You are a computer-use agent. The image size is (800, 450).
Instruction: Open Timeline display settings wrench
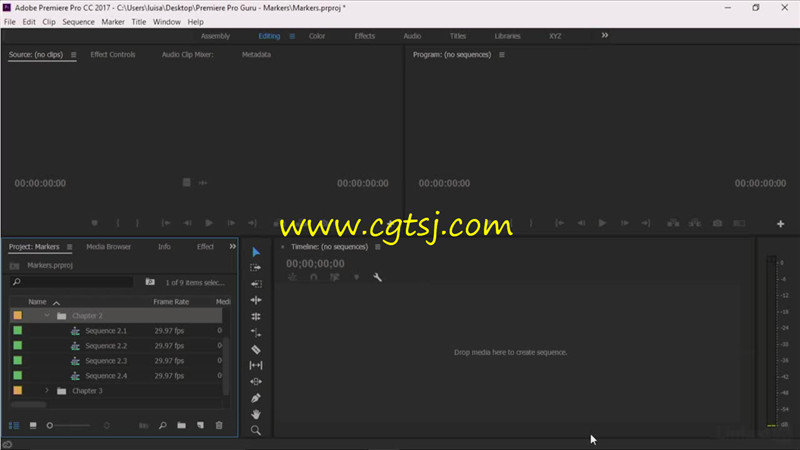click(x=378, y=277)
